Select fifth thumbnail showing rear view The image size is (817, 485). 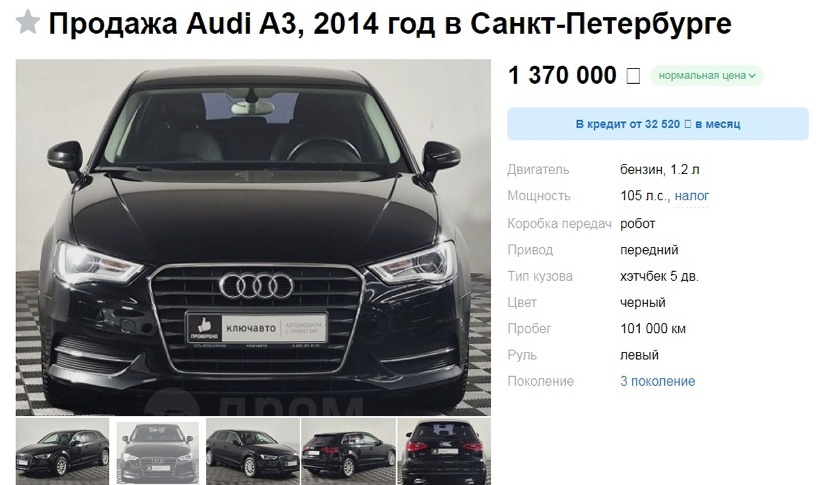[444, 452]
